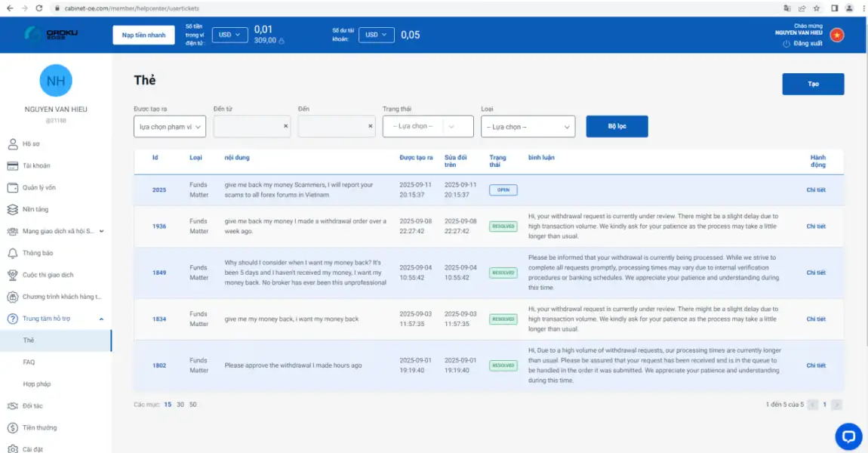Select the FAQ submenu item
868x453 pixels.
click(29, 362)
